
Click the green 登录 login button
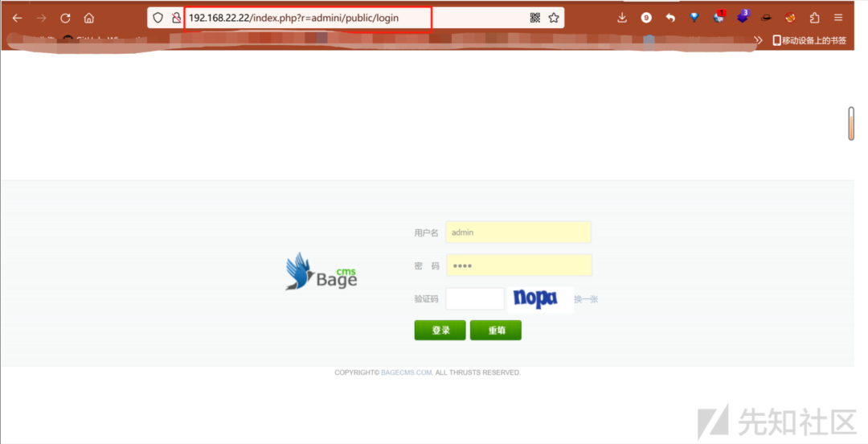440,331
